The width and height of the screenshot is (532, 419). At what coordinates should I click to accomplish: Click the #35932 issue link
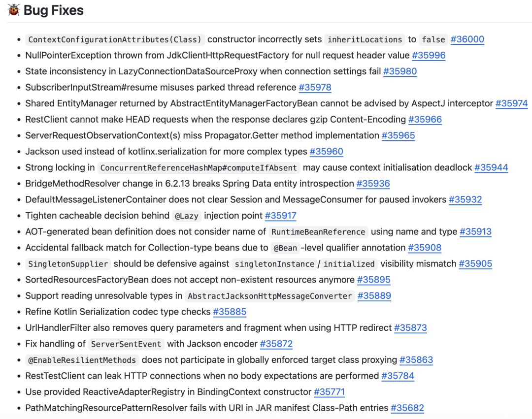point(465,199)
